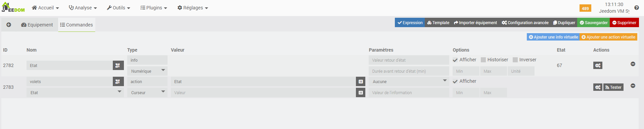This screenshot has width=644, height=129.
Task: Click list icon beside Etat value field
Action: pyautogui.click(x=361, y=81)
